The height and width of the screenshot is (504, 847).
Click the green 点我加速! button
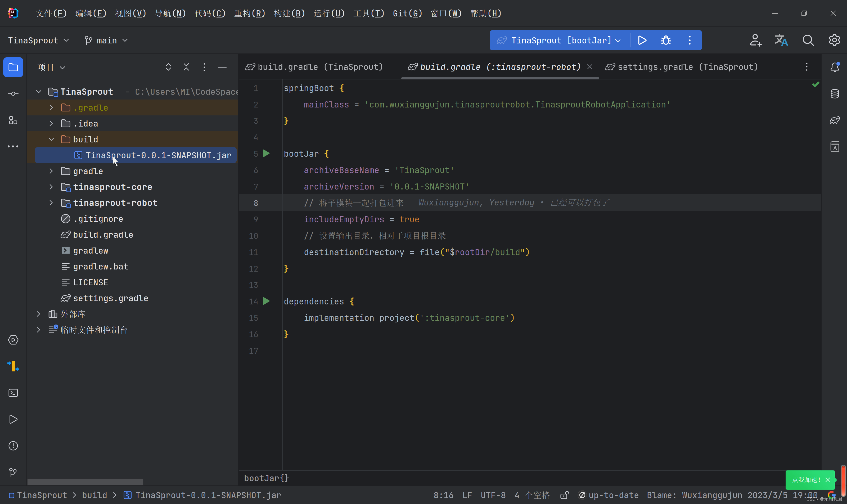coord(805,480)
